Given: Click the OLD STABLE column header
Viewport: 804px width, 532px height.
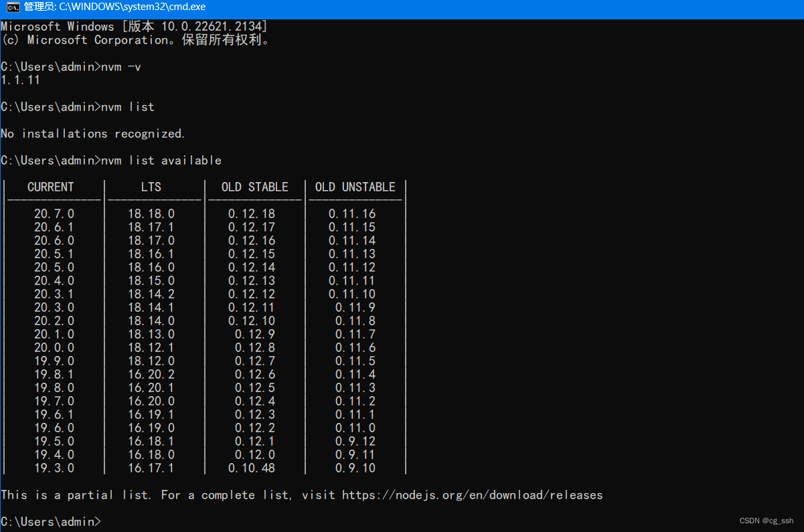Looking at the screenshot, I should [x=255, y=187].
